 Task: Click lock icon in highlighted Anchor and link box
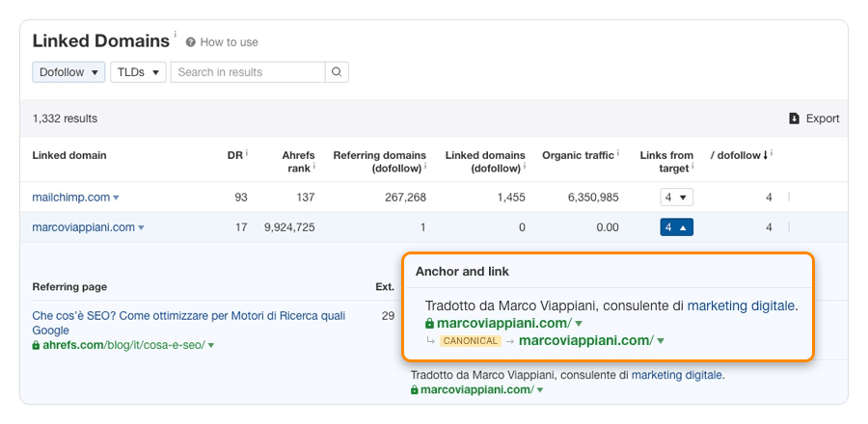click(x=429, y=323)
